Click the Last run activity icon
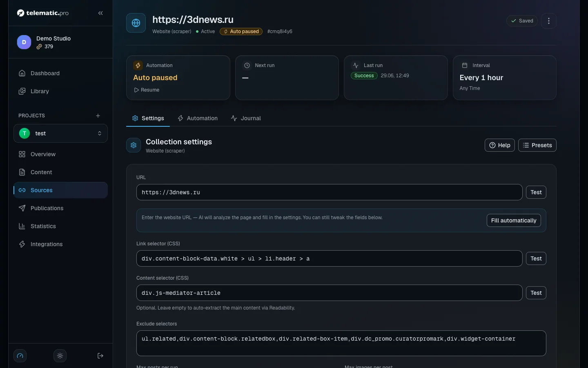 click(x=356, y=65)
